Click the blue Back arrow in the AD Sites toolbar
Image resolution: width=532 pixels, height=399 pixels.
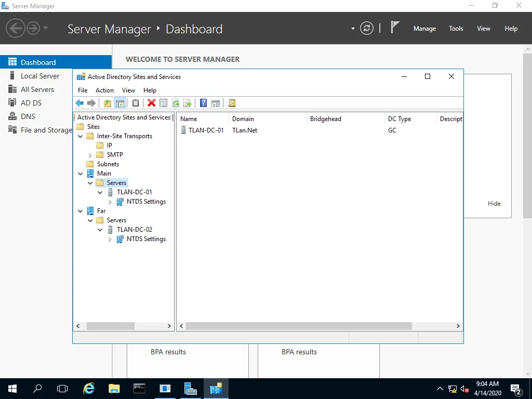pyautogui.click(x=79, y=103)
